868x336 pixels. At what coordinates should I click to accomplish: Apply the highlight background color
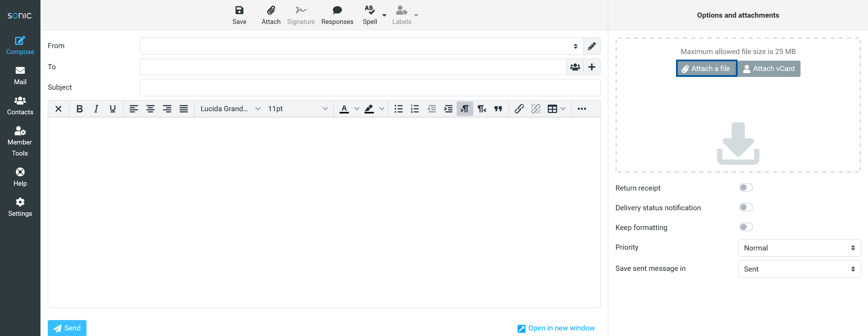click(x=369, y=109)
